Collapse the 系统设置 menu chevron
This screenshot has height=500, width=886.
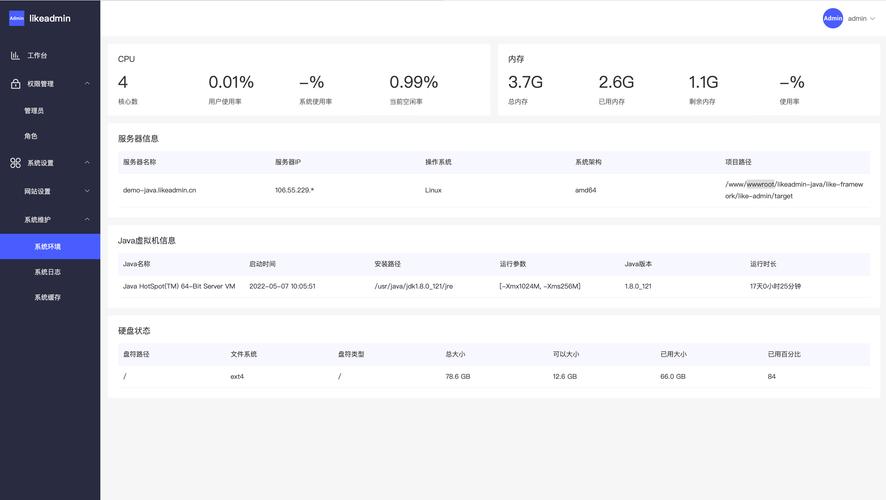[x=87, y=163]
